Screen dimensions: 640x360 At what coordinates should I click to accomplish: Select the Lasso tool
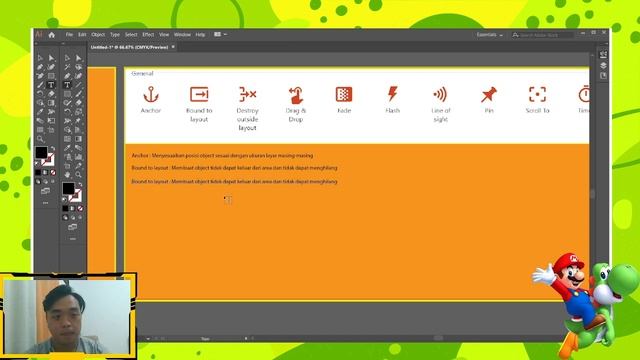[x=78, y=67]
